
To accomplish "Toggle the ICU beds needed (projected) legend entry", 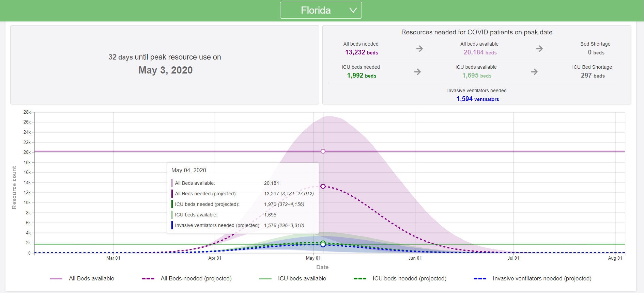I will click(x=400, y=278).
